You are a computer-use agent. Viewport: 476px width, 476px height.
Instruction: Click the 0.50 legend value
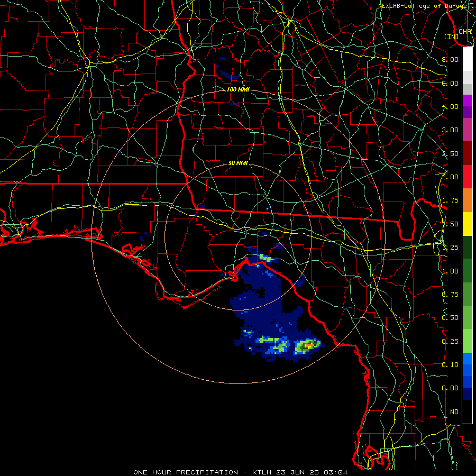tap(450, 318)
